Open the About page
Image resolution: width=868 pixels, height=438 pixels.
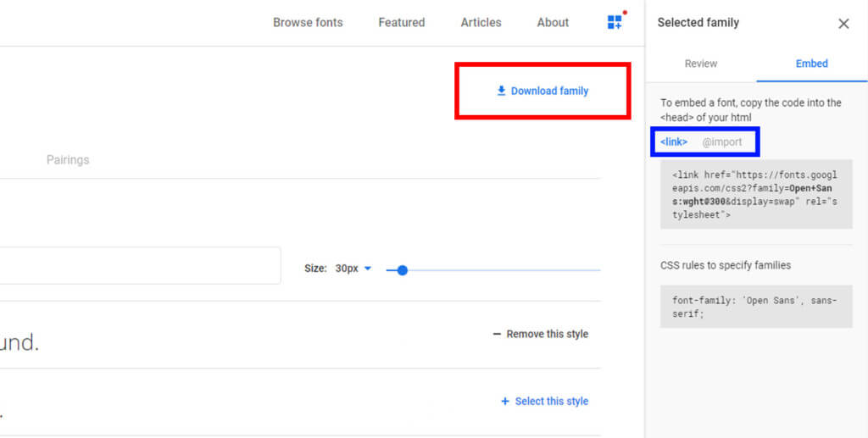pyautogui.click(x=553, y=23)
